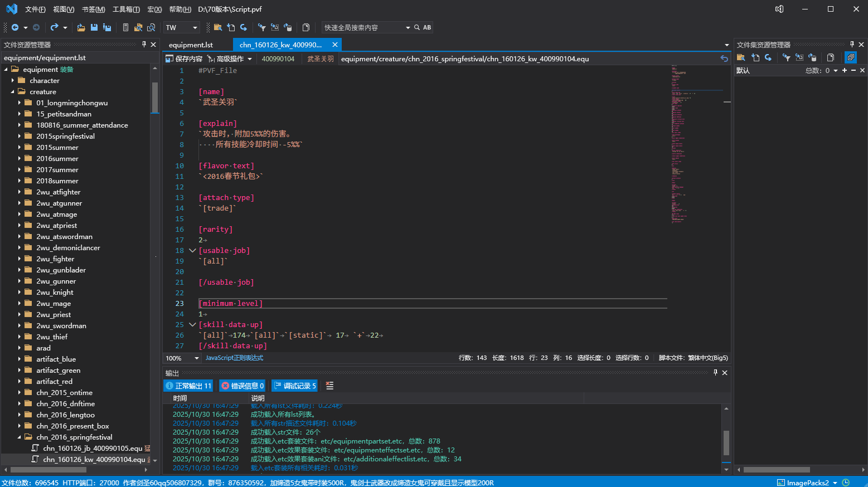Click the open folder icon in main toolbar
Image resolution: width=868 pixels, height=487 pixels.
pos(81,27)
